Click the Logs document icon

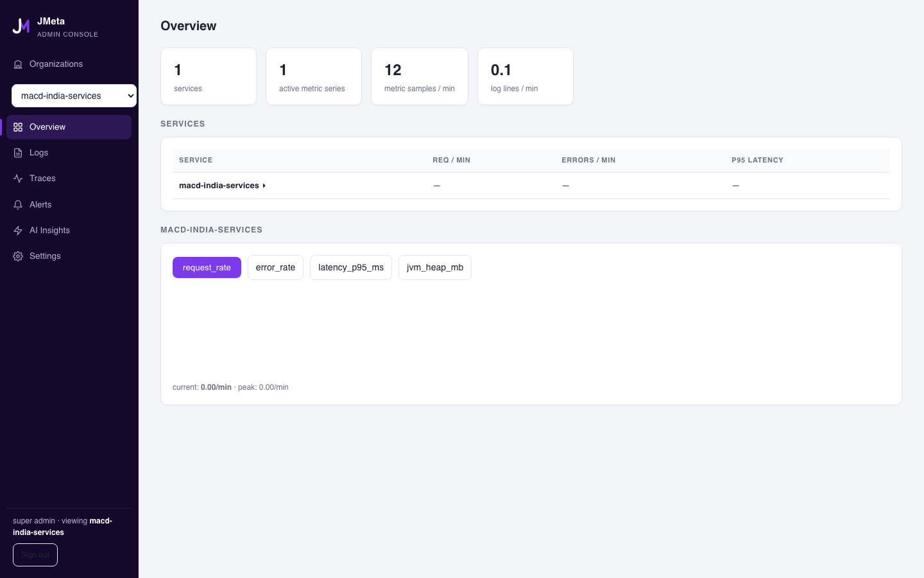[18, 153]
